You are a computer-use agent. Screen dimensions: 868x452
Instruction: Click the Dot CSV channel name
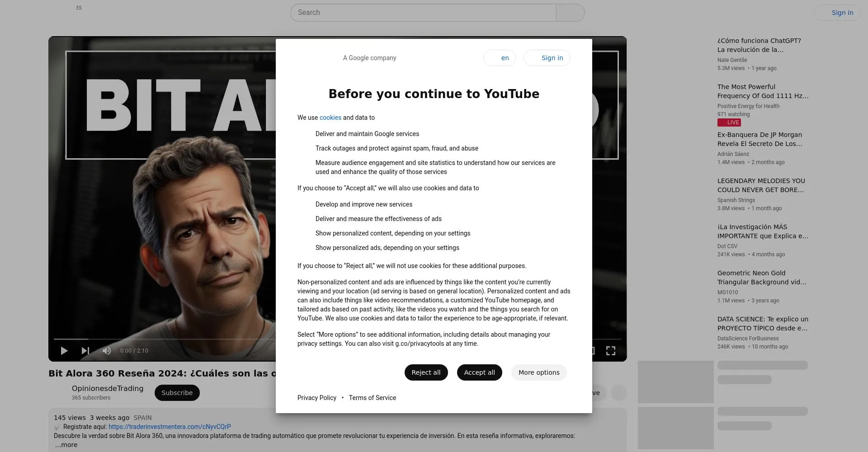727,246
